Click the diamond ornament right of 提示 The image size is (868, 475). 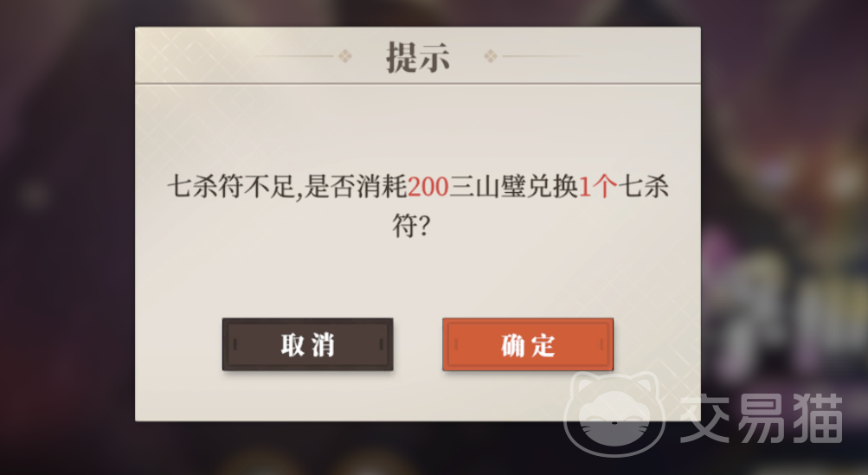pyautogui.click(x=491, y=56)
